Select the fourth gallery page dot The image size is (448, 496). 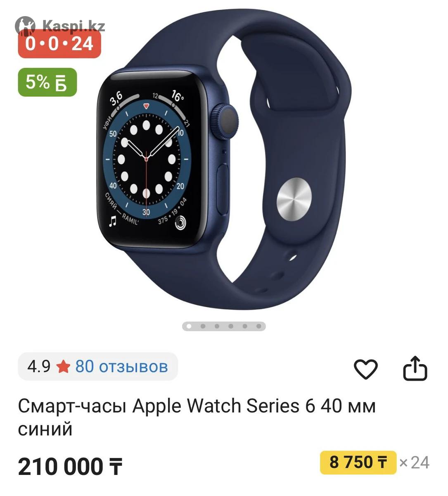coord(231,326)
